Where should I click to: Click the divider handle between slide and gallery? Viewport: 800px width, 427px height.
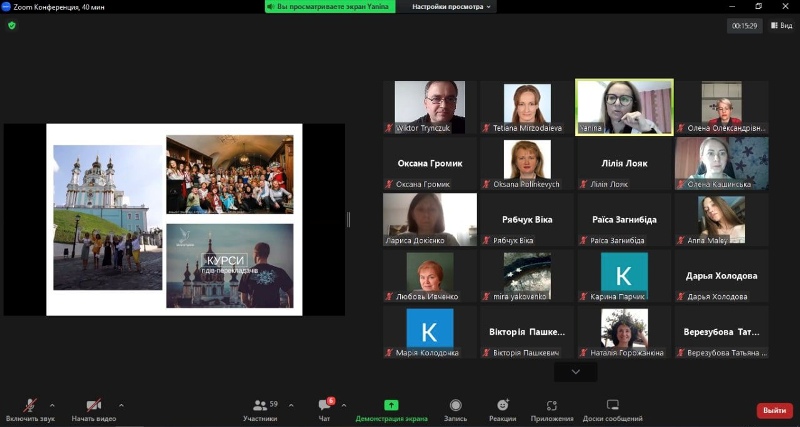(348, 219)
